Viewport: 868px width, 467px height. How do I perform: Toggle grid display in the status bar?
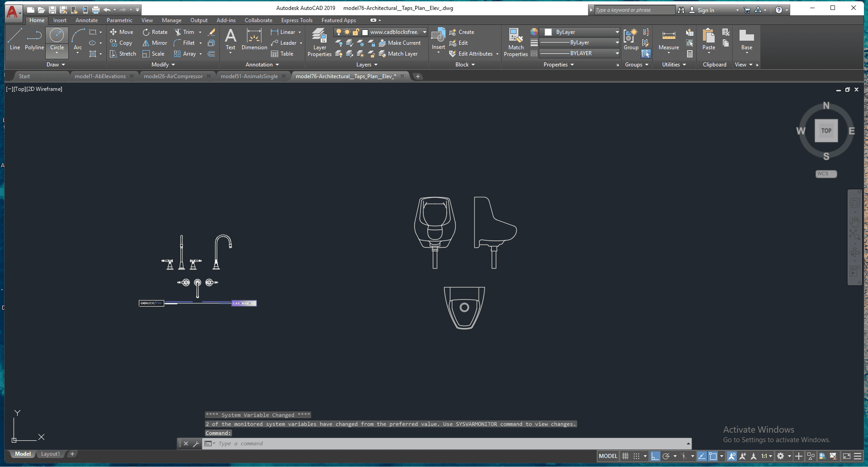pos(626,456)
